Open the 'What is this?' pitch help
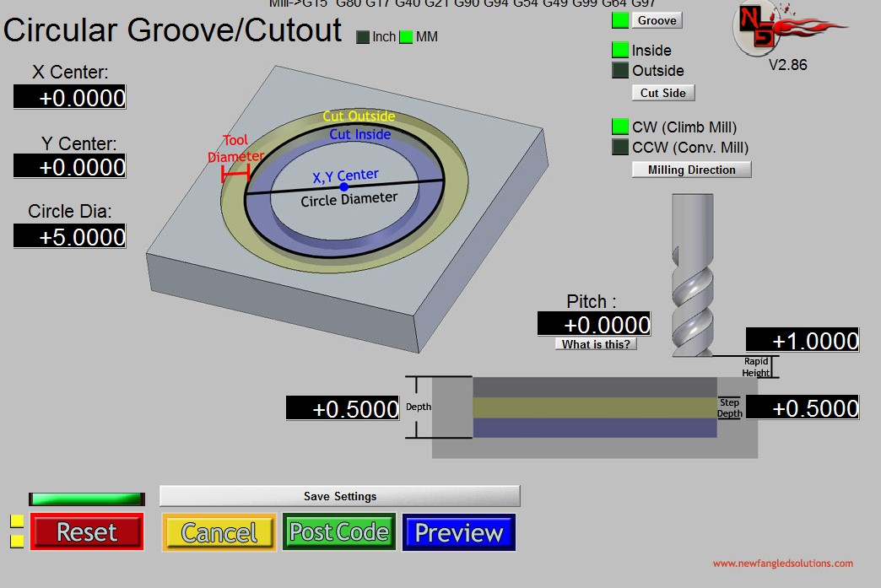 pyautogui.click(x=596, y=344)
